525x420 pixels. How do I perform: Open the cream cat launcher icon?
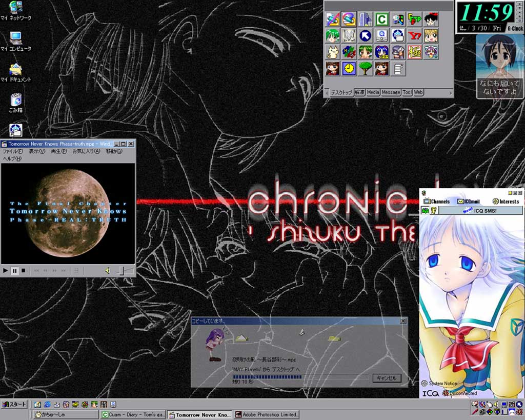point(332,52)
